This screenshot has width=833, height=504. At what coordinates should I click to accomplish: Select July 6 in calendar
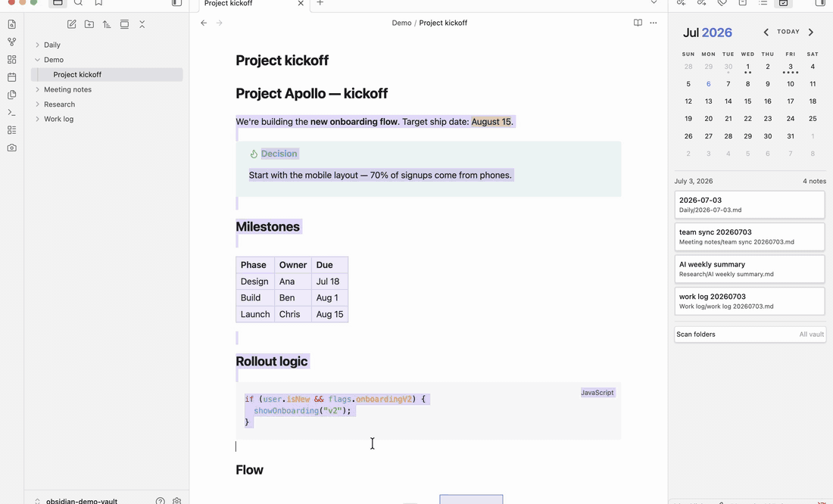(x=708, y=84)
